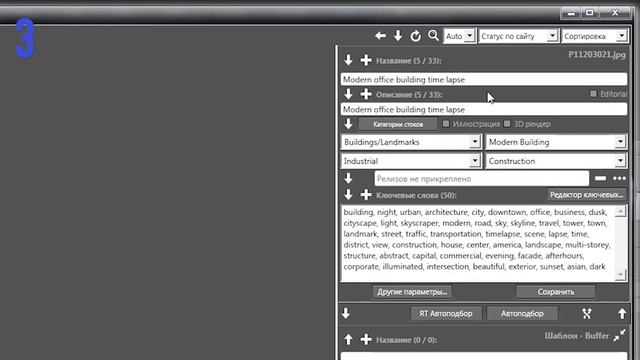Click down arrow beside releases field
Image resolution: width=640 pixels, height=360 pixels.
348,178
